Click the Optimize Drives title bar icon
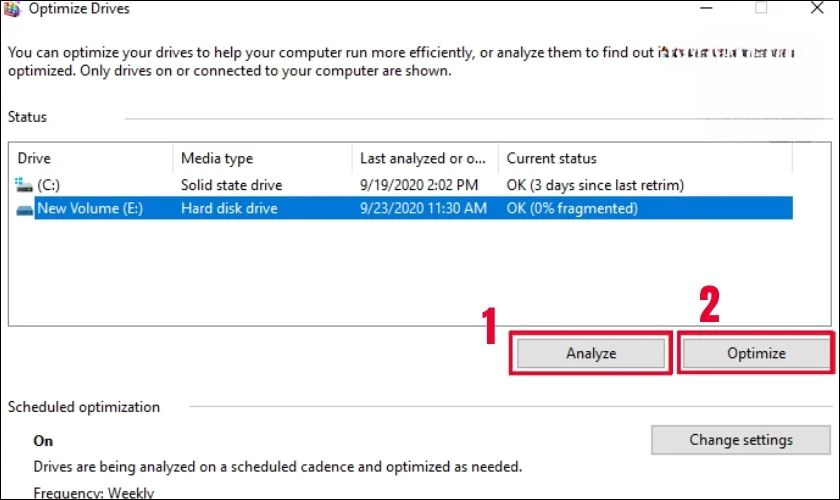The height and width of the screenshot is (500, 840). pyautogui.click(x=11, y=9)
